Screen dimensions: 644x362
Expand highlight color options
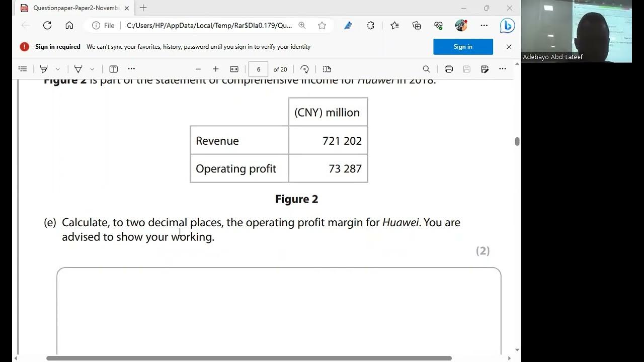(58, 69)
